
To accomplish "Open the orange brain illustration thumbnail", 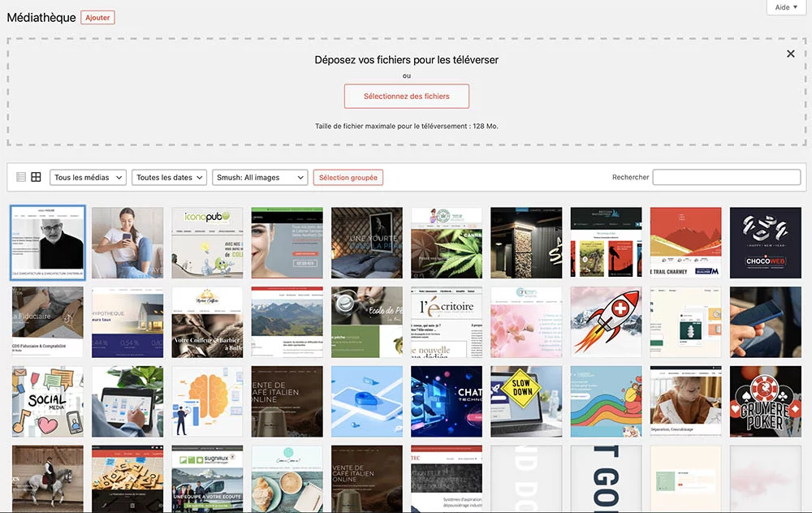I will point(207,401).
